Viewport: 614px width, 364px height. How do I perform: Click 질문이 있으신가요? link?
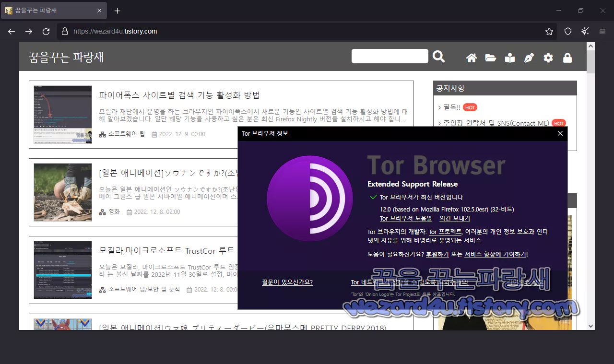pyautogui.click(x=287, y=282)
